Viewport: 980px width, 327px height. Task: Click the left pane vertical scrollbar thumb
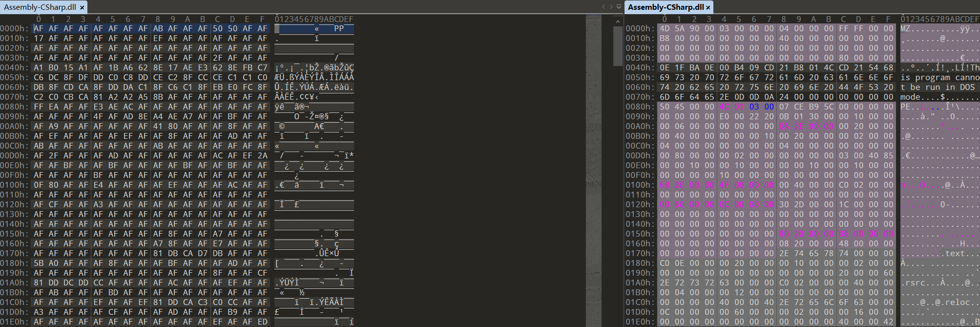point(618,46)
